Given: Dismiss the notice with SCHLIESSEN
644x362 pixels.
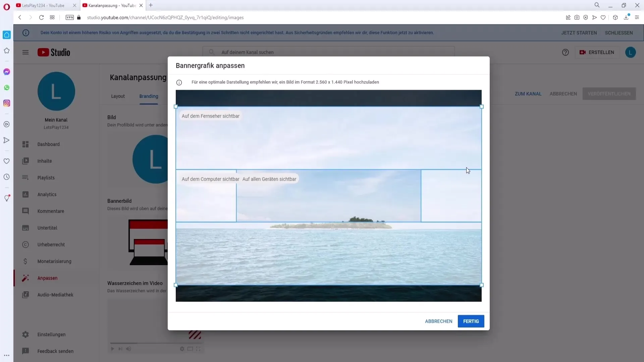Looking at the screenshot, I should tap(619, 33).
